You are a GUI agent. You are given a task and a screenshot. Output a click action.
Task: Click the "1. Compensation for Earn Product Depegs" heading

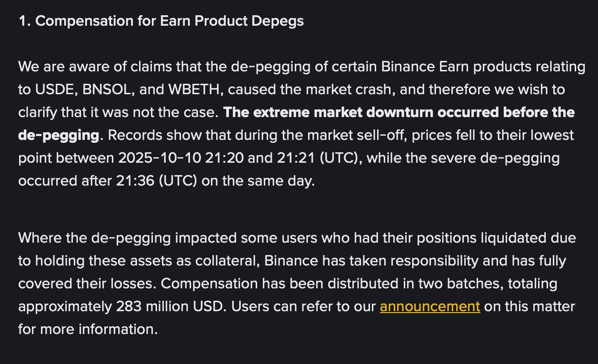pos(161,21)
